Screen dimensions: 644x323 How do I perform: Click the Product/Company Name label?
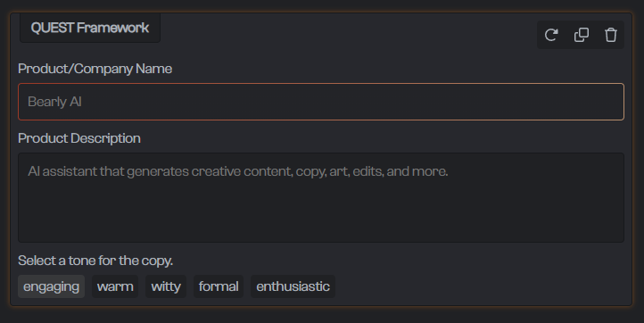tap(95, 69)
